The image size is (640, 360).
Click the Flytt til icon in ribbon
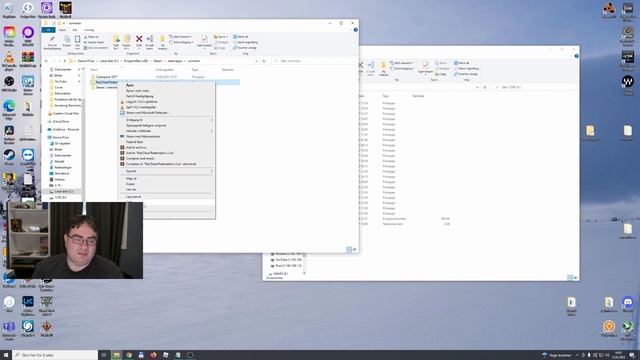point(116,39)
